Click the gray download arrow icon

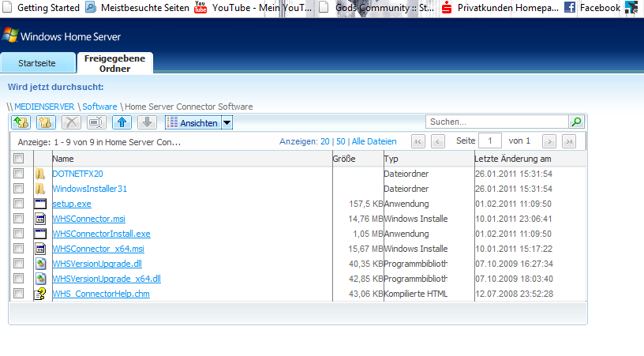pos(146,122)
